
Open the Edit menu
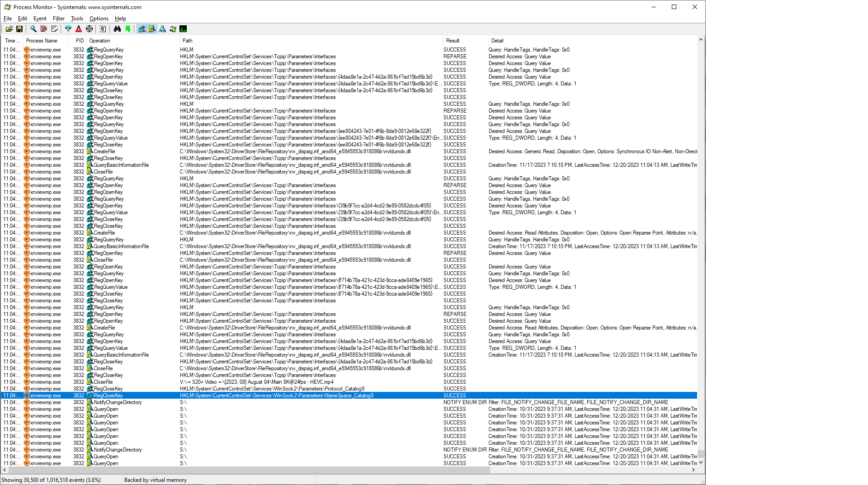pos(23,19)
